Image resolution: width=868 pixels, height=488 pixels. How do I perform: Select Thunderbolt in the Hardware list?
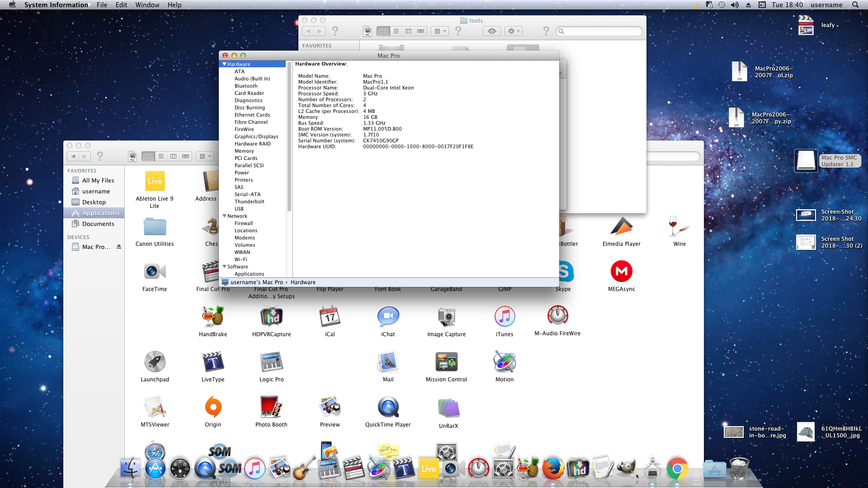(x=249, y=202)
